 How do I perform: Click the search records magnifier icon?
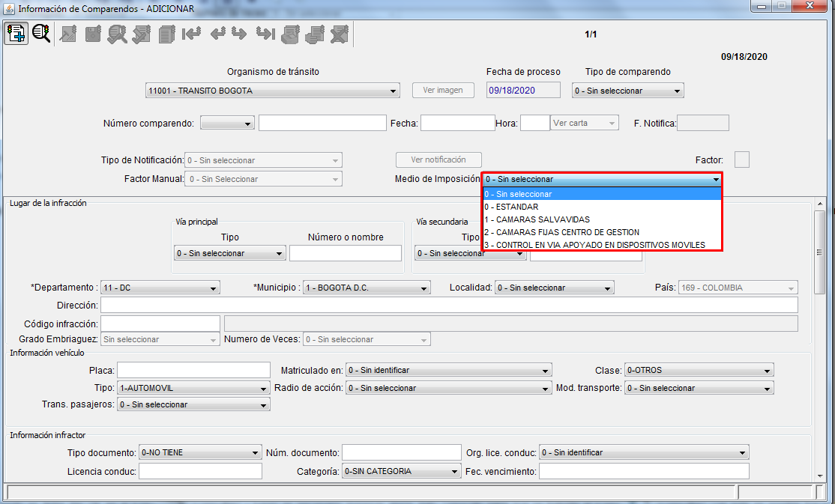tap(41, 34)
